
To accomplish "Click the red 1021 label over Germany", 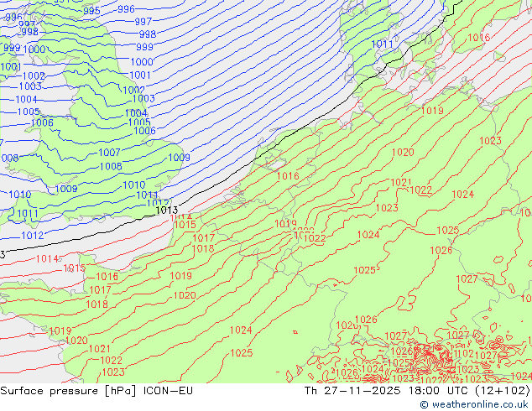I will coord(401,183).
